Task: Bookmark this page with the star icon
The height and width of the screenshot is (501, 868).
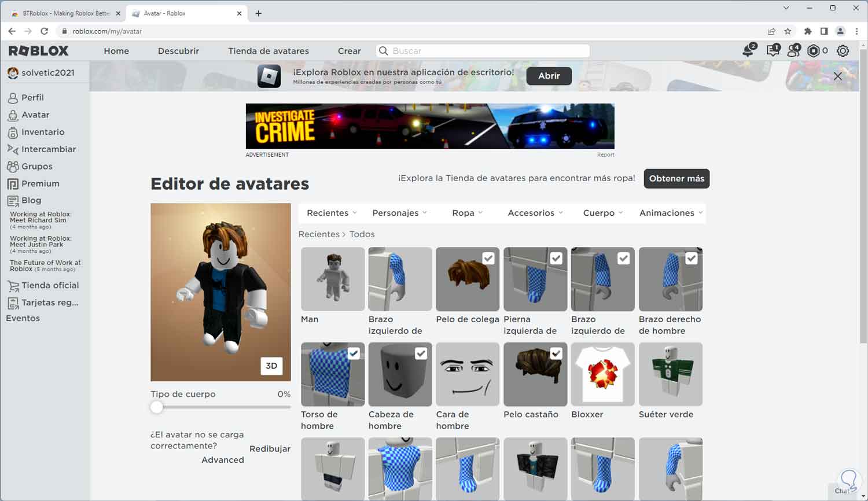Action: click(788, 31)
